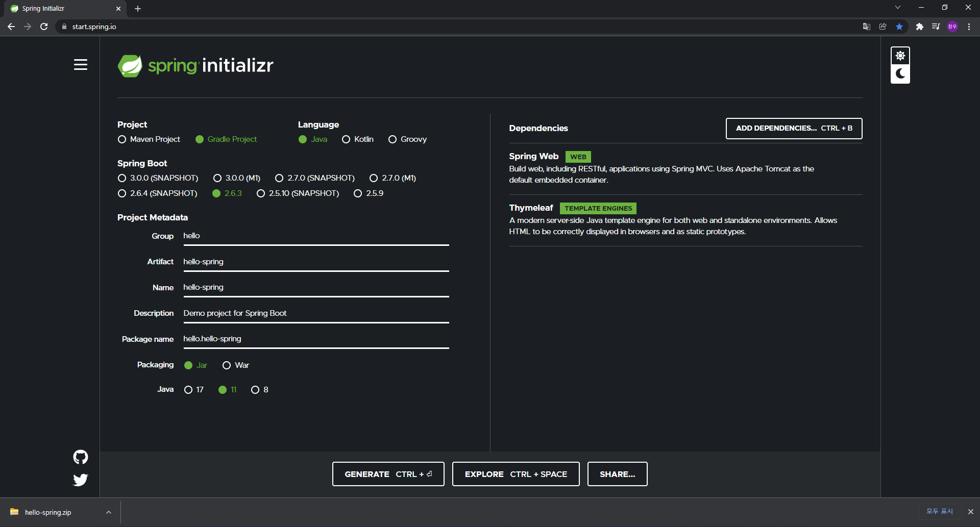Image resolution: width=980 pixels, height=527 pixels.
Task: Select Spring Boot 2.5.9
Action: point(369,193)
